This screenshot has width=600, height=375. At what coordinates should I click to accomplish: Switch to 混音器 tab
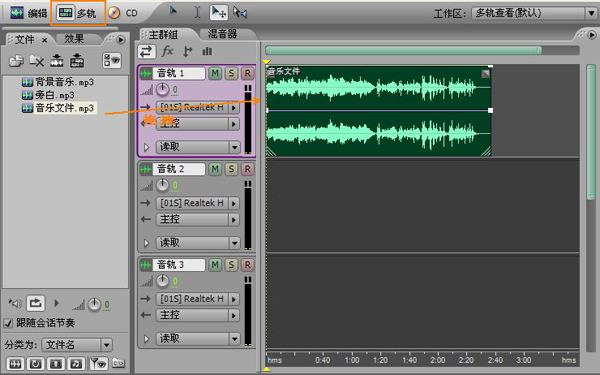222,34
